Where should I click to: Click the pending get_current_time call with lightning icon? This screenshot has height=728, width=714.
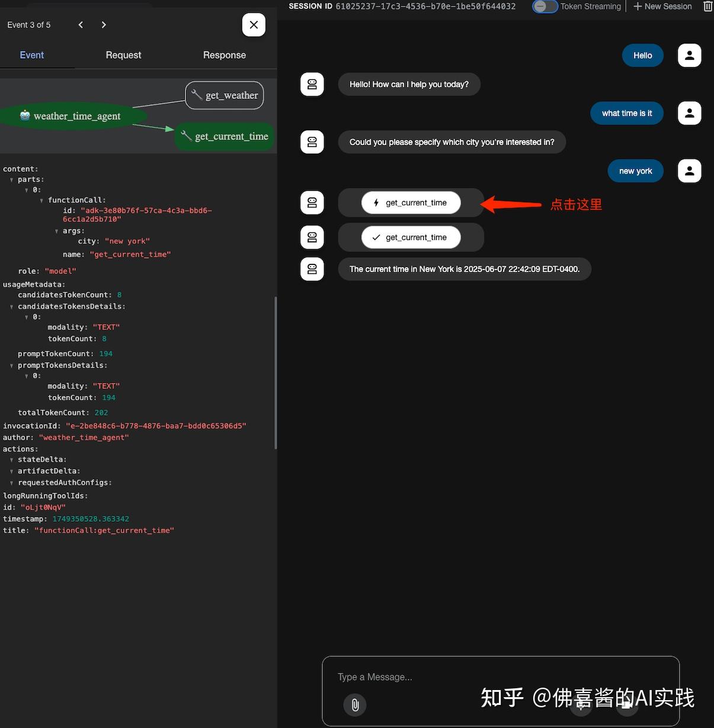[x=411, y=202]
